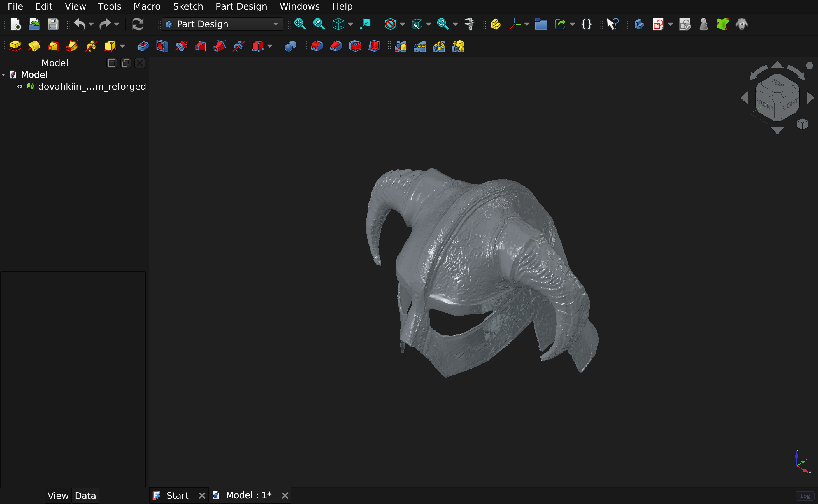Select the Additive Pipe tool
The image size is (818, 504).
click(x=72, y=46)
